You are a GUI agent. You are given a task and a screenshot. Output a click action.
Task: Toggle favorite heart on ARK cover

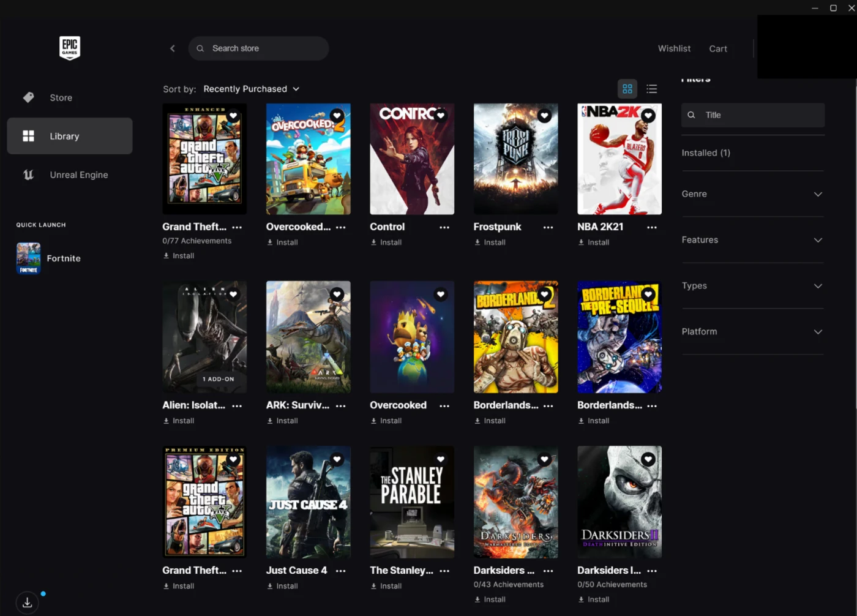337,294
